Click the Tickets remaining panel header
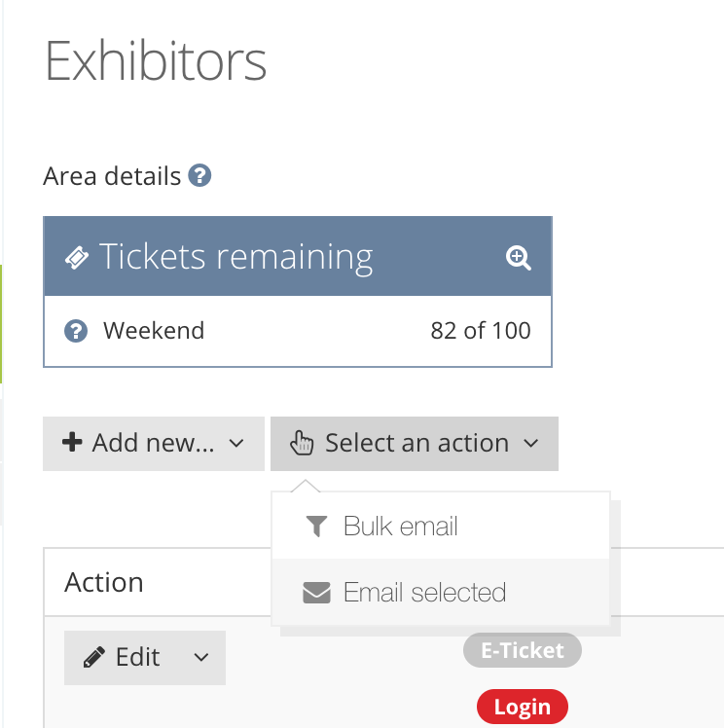Viewport: 724px width, 728px height. tap(298, 256)
